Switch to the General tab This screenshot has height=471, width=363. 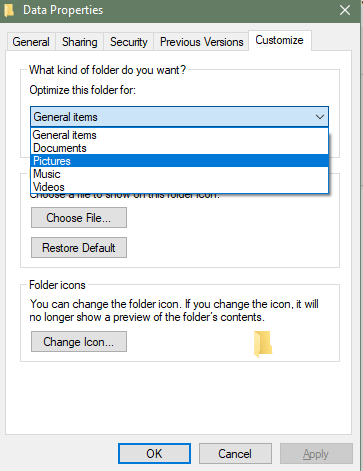coord(31,42)
